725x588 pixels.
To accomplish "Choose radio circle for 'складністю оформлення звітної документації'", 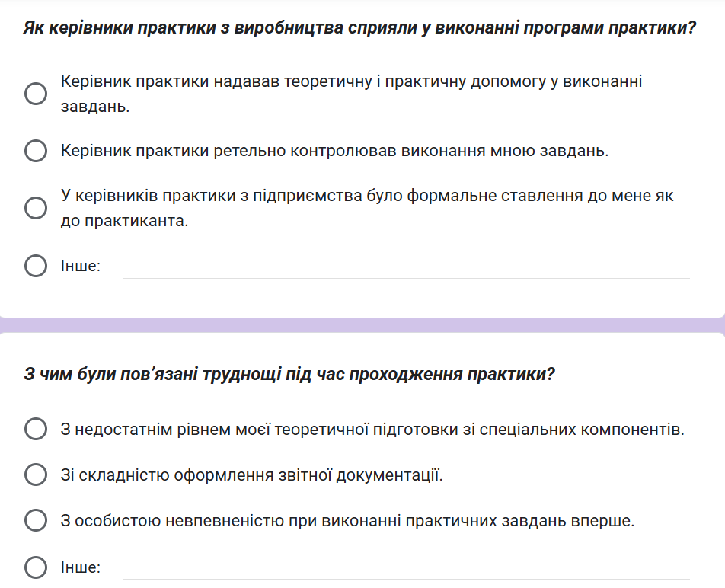I will 36,475.
